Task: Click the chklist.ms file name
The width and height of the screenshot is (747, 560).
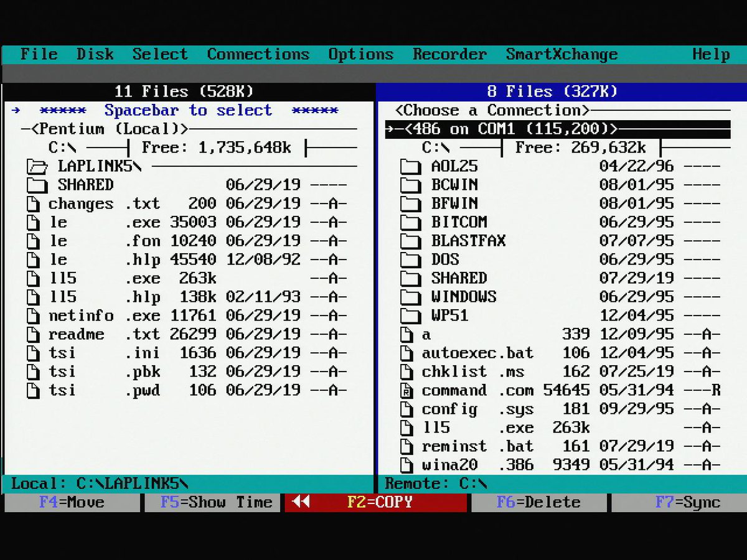Action: [473, 372]
